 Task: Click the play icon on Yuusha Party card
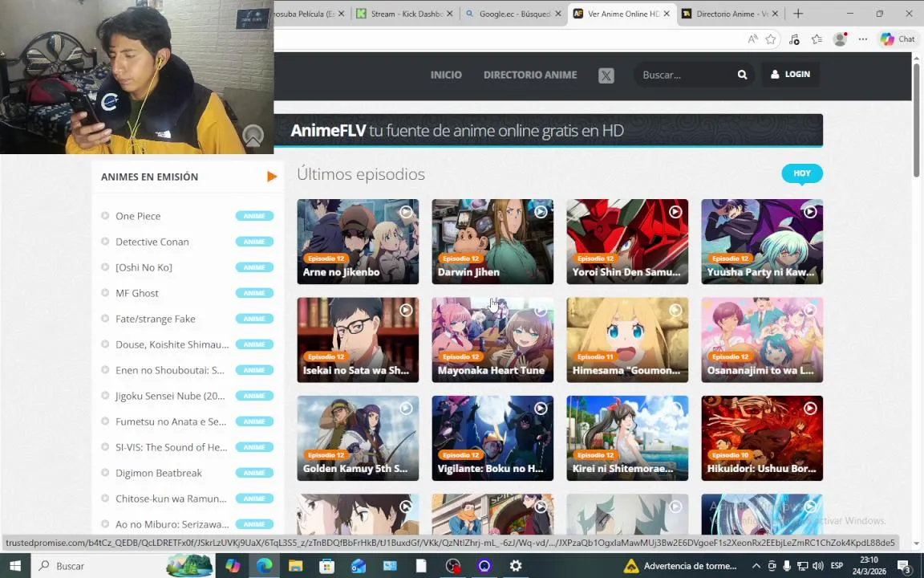tap(810, 212)
